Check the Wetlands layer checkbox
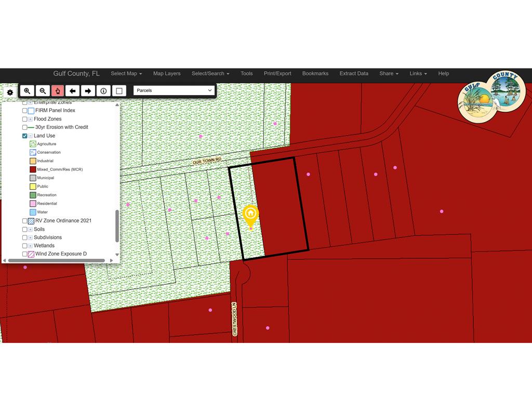The width and height of the screenshot is (532, 399). tap(24, 246)
